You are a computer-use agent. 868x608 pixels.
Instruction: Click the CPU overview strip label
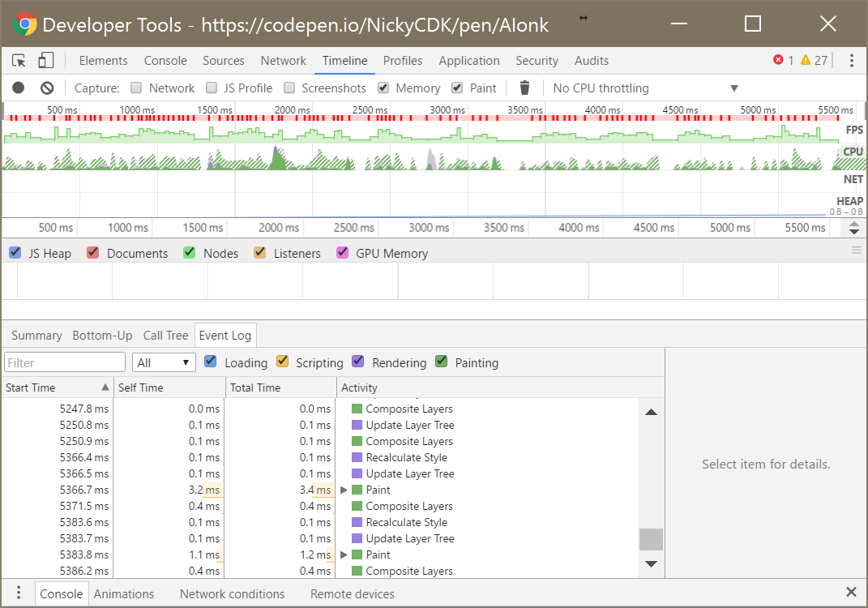(853, 151)
